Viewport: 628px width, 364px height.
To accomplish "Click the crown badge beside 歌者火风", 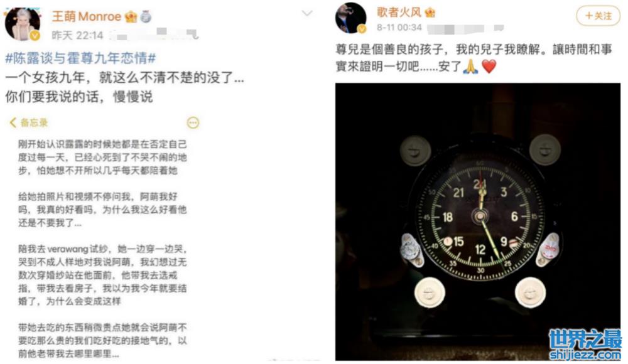I will pyautogui.click(x=430, y=13).
